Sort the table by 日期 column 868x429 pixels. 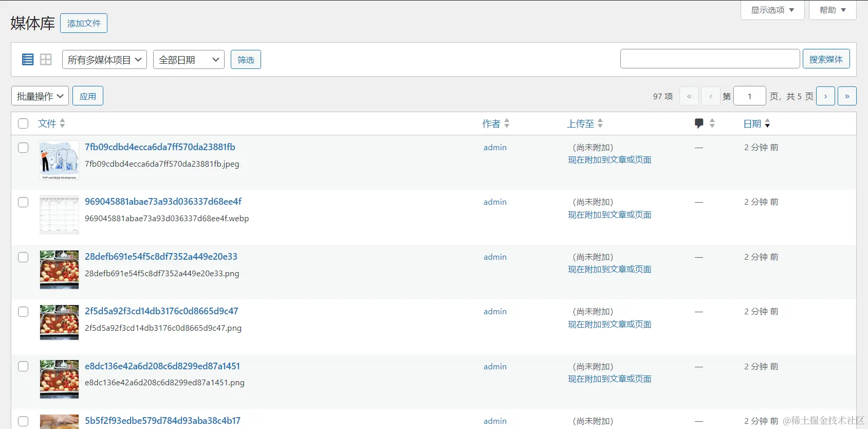[x=756, y=123]
